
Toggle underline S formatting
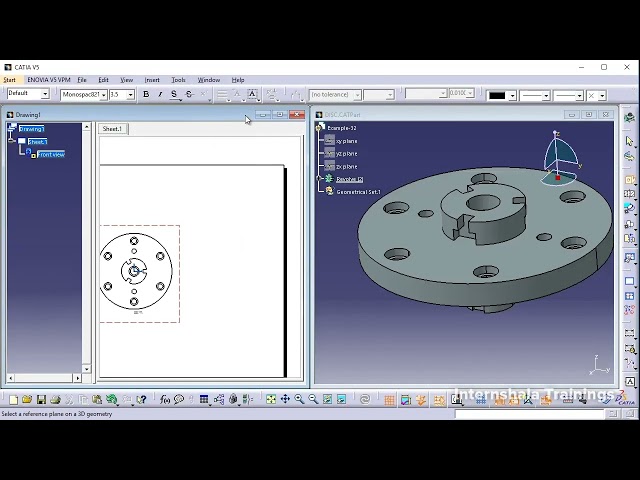(x=174, y=94)
